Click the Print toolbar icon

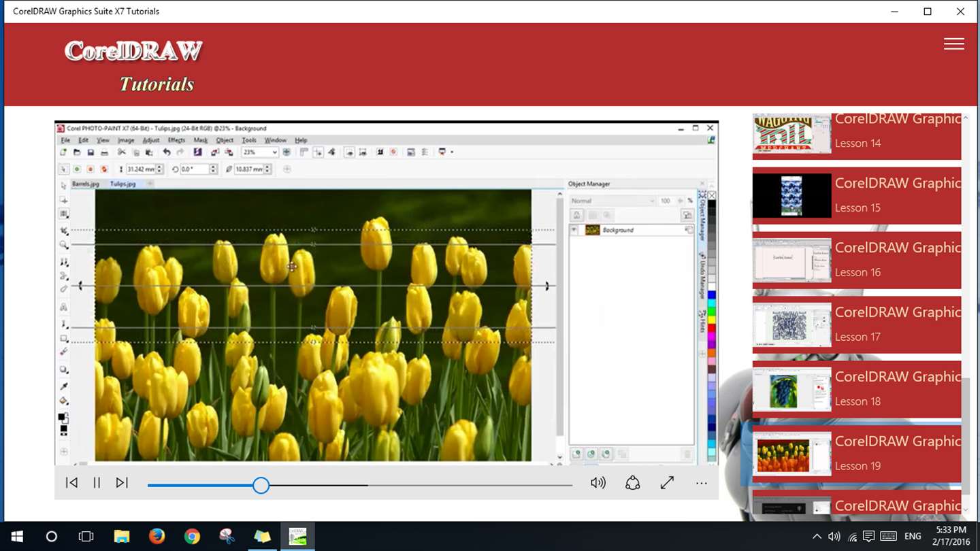click(x=104, y=152)
